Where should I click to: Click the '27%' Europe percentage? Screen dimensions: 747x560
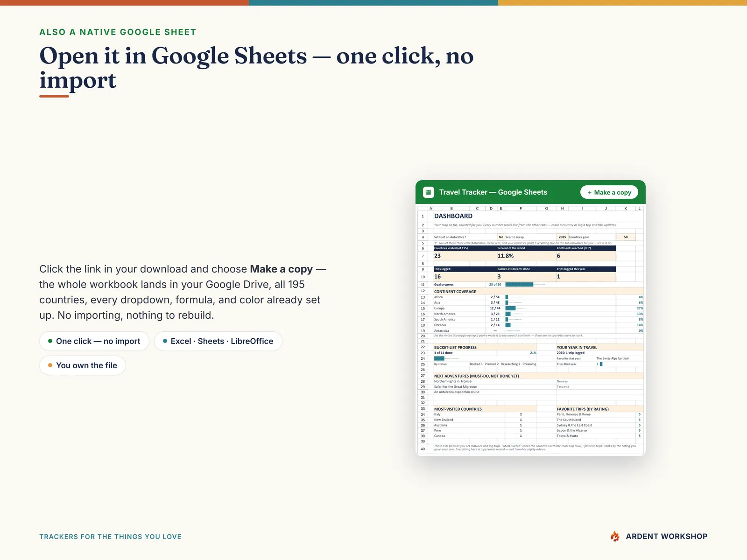(x=640, y=308)
